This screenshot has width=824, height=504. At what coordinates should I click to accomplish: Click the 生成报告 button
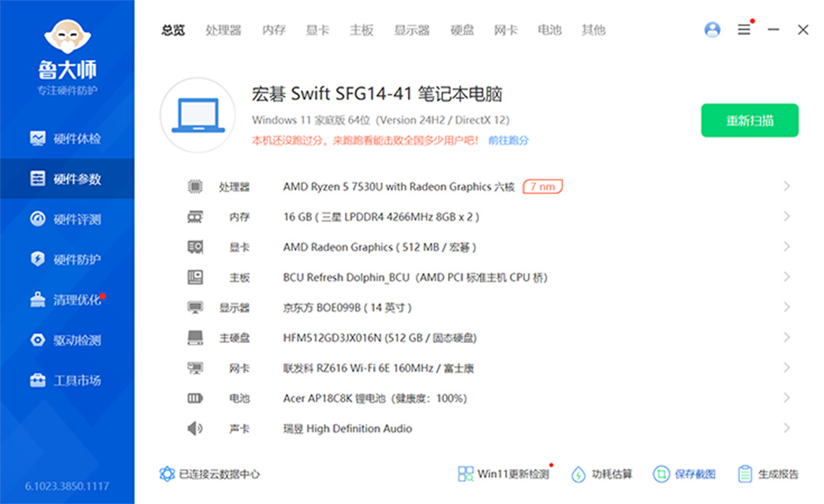click(768, 474)
